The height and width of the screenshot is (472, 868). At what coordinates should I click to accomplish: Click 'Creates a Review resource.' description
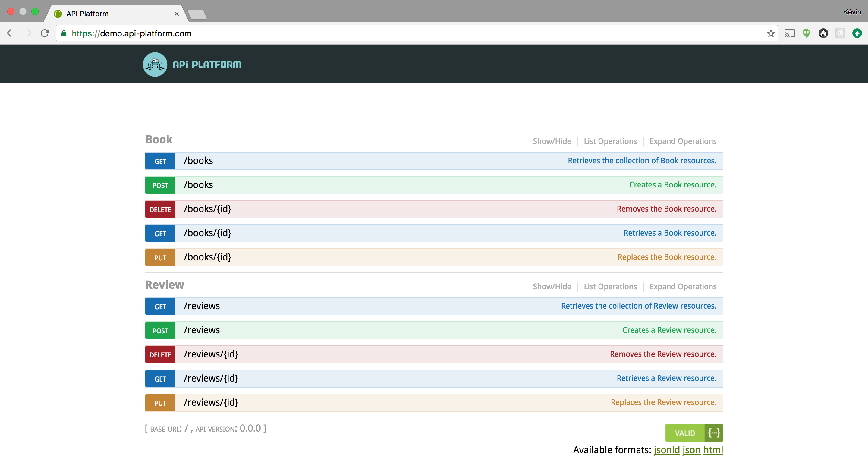point(669,330)
